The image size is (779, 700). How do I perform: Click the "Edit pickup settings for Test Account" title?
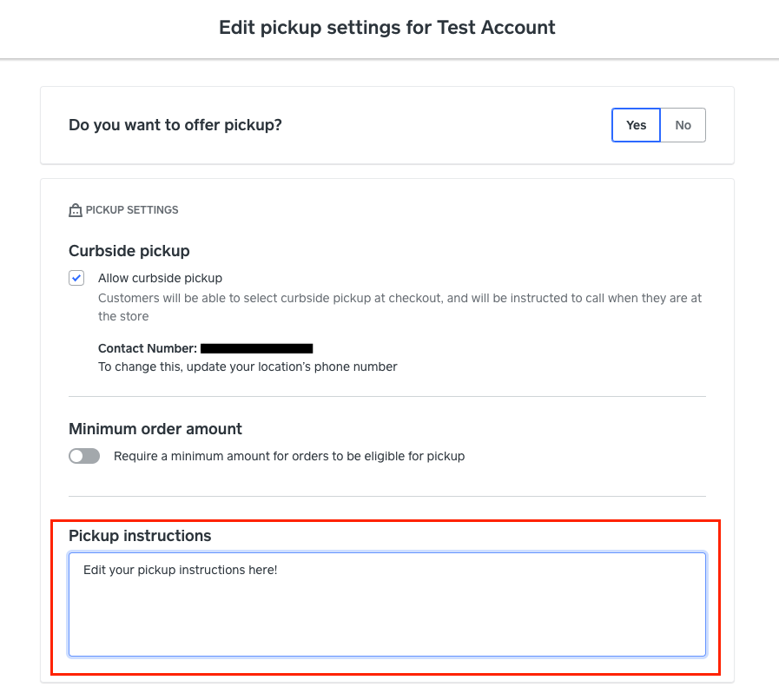(387, 27)
